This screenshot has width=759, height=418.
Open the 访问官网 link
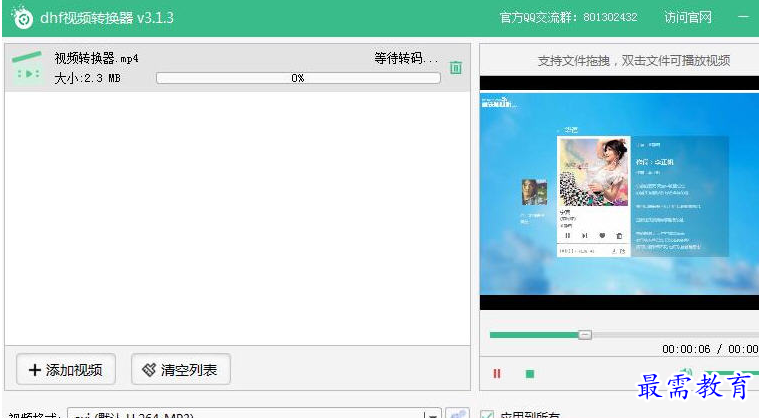coord(687,18)
